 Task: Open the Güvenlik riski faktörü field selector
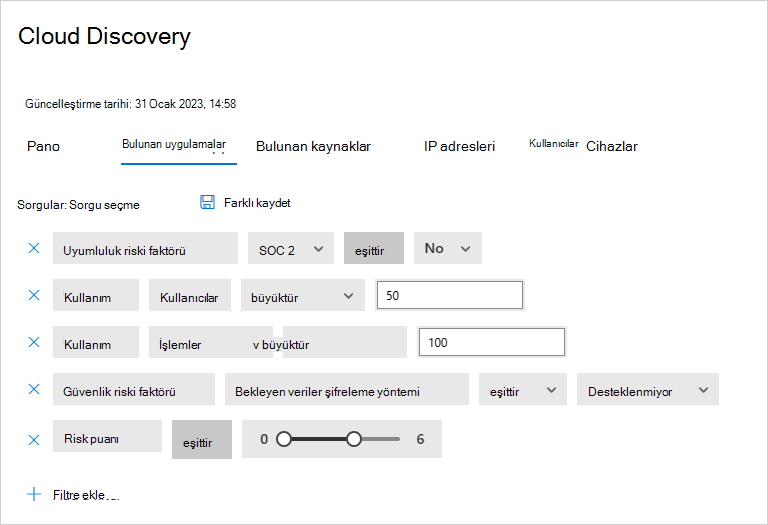pyautogui.click(x=134, y=389)
